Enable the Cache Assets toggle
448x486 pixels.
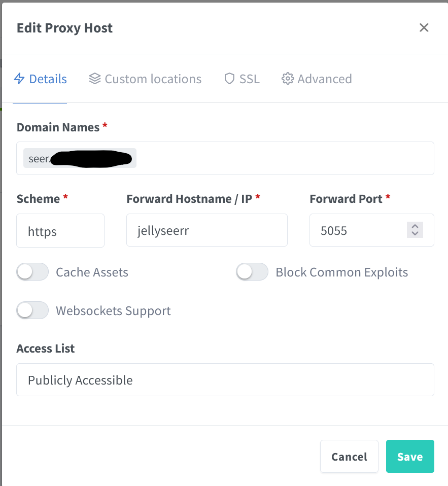(32, 272)
